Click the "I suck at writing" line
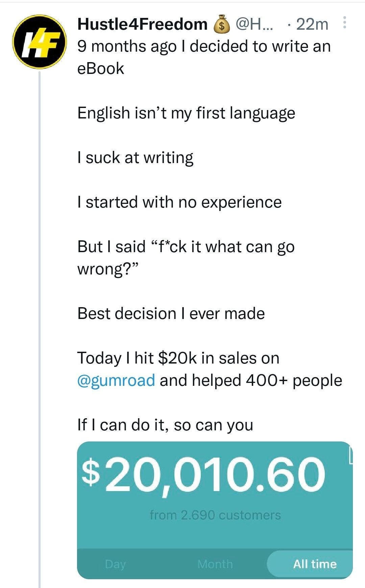Viewport: 365px width, 588px height. tap(135, 158)
